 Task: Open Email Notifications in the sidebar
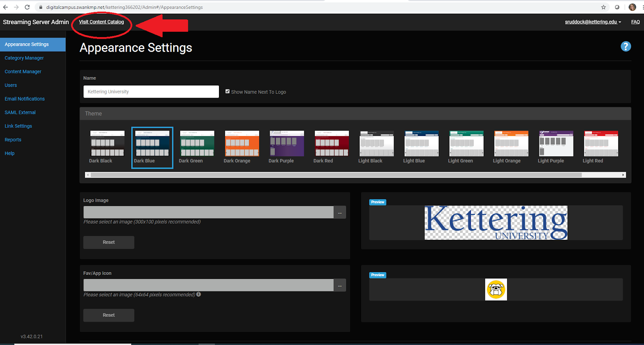click(25, 99)
